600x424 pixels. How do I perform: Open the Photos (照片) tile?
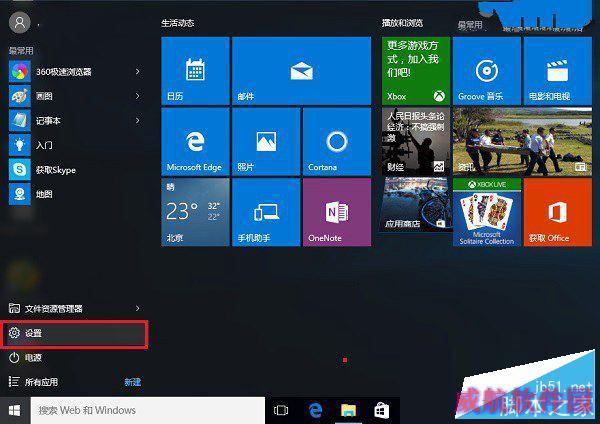pos(266,142)
